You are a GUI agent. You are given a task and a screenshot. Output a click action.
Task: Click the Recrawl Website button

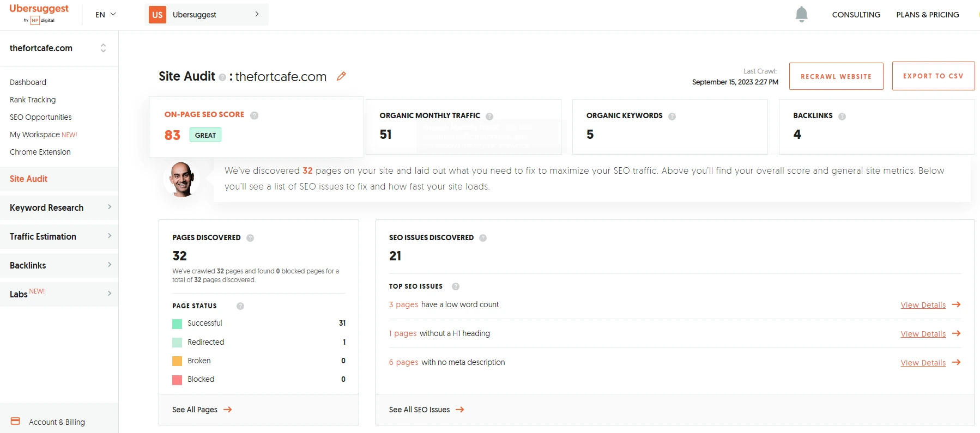point(836,76)
